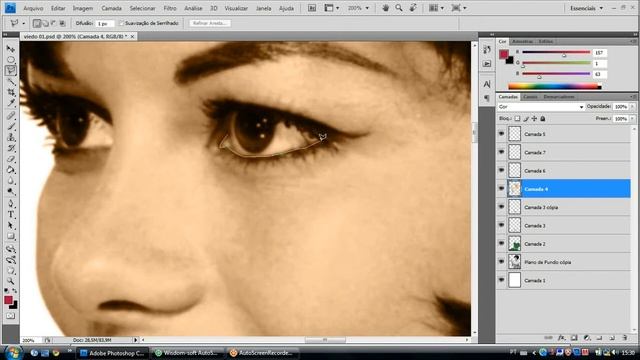Open the Character panel icon
The height and width of the screenshot is (360, 640).
pos(487,84)
